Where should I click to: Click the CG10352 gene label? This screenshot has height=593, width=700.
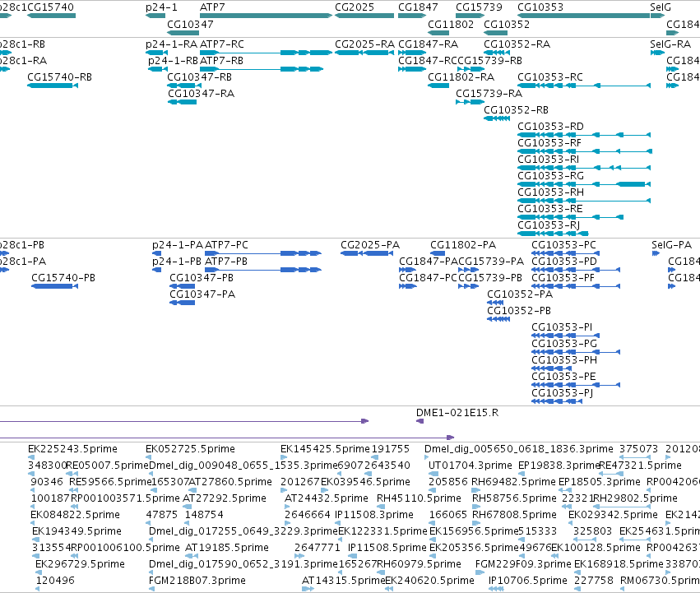[507, 24]
